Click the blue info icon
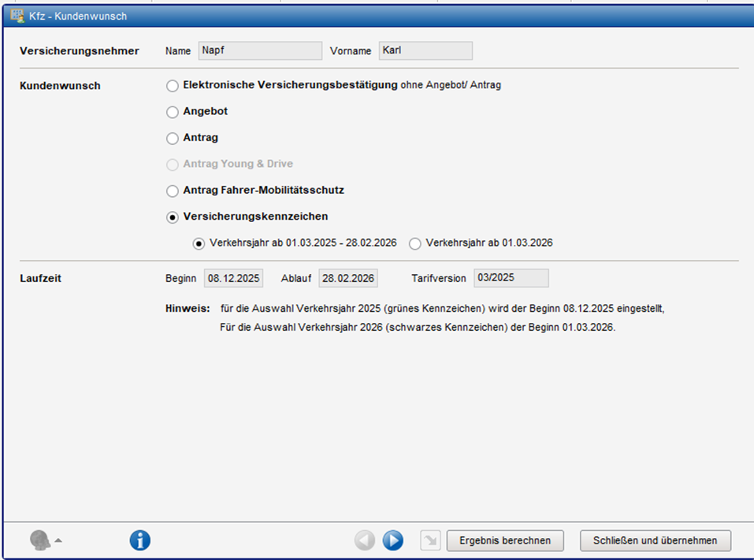This screenshot has height=560, width=754. point(139,540)
